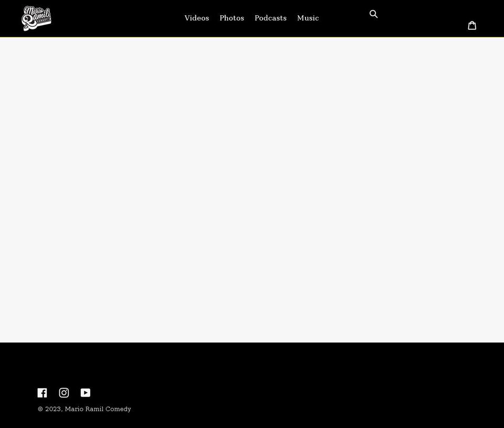Check cart contents using the bag icon

pos(472,25)
